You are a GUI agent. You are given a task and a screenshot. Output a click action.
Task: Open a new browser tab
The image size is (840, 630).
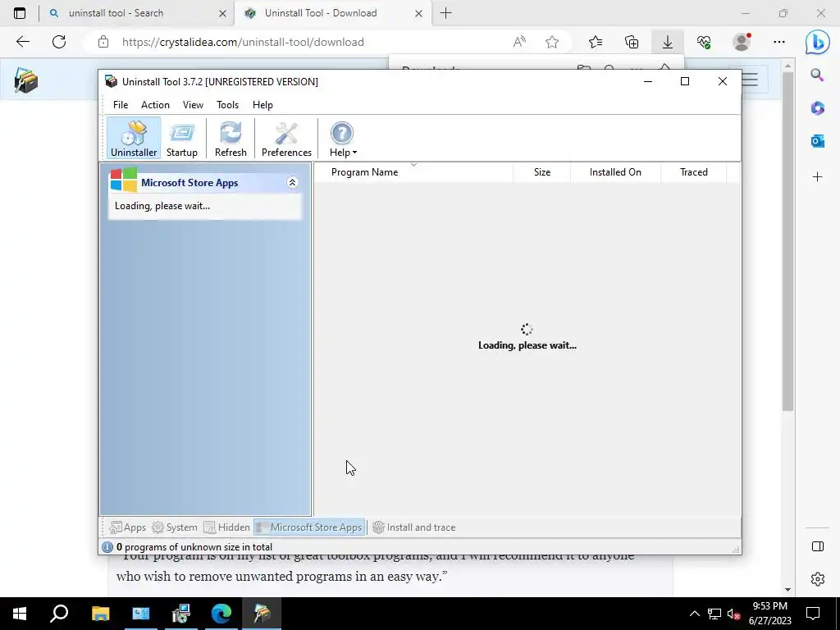[x=445, y=13]
